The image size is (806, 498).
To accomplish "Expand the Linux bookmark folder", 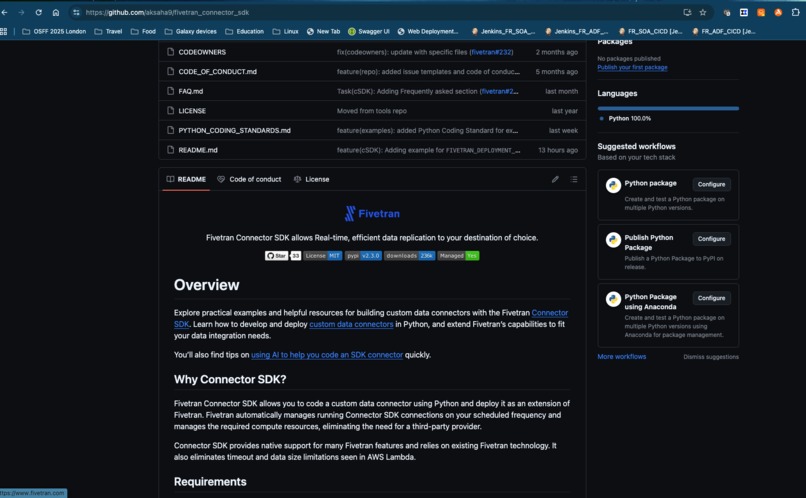I will coord(285,31).
